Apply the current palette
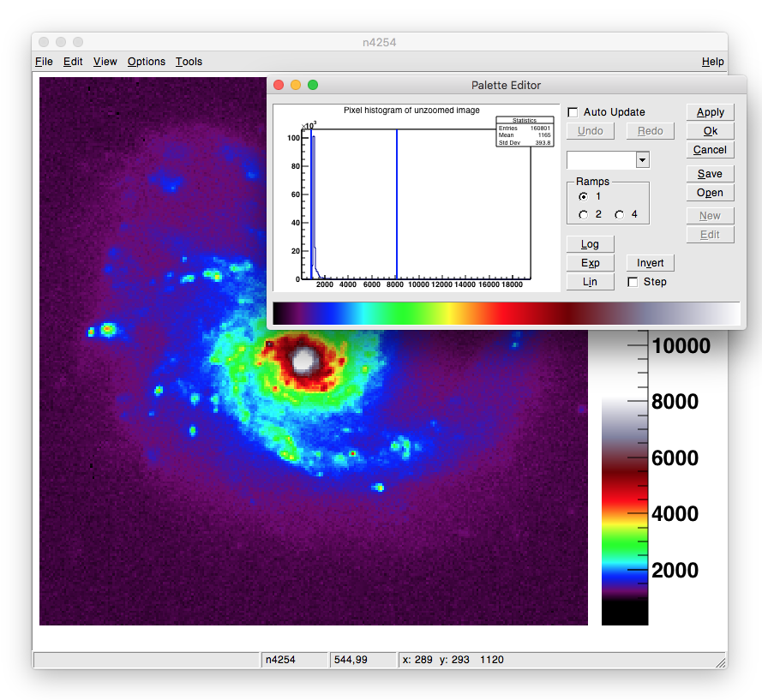Screen dimensions: 762x700 click(710, 112)
